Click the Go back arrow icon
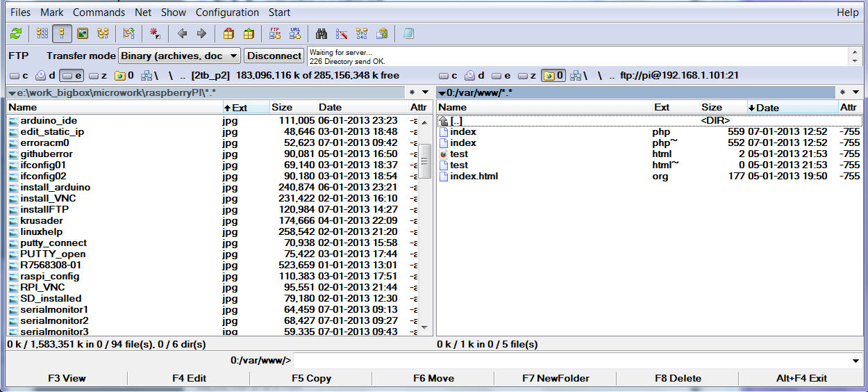 182,33
